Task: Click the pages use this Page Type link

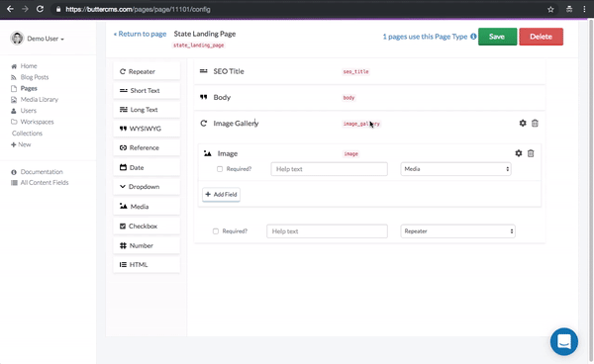Action: [x=425, y=37]
